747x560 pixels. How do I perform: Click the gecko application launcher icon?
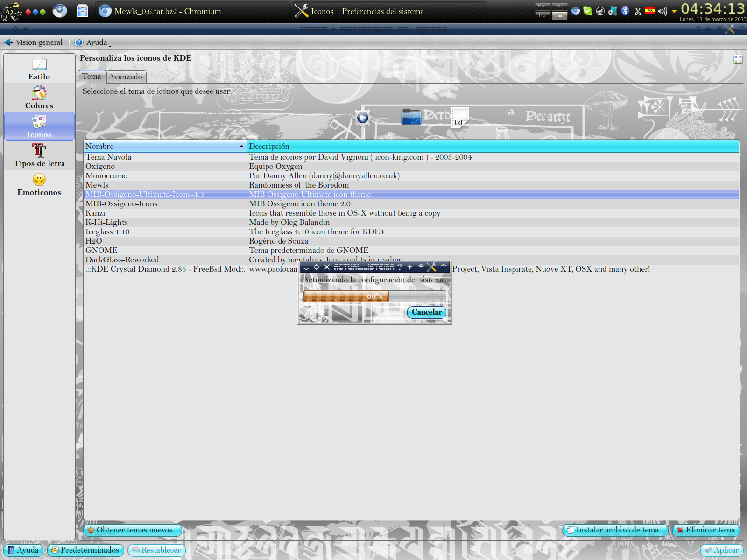tap(11, 12)
